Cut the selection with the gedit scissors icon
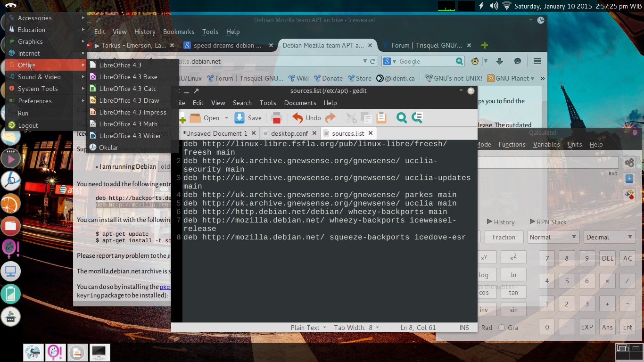The height and width of the screenshot is (362, 644). pyautogui.click(x=351, y=118)
